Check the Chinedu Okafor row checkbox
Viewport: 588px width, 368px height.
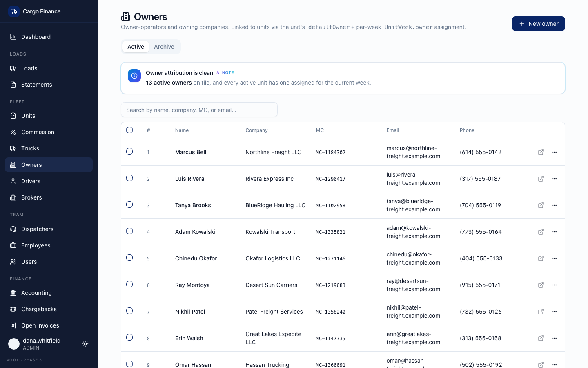pos(129,258)
